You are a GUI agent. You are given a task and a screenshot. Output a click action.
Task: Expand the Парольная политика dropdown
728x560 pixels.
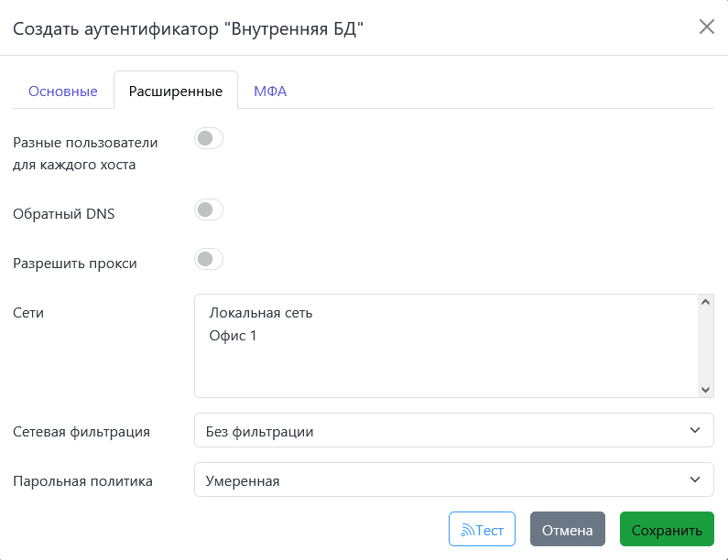[453, 480]
